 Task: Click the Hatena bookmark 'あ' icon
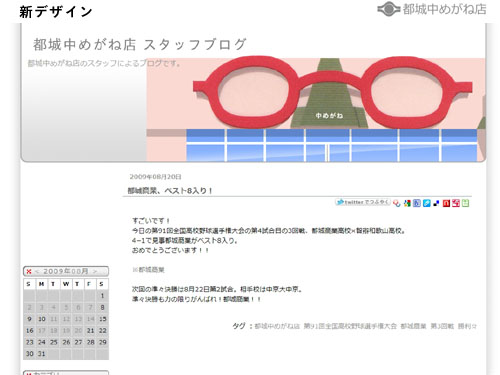417,203
